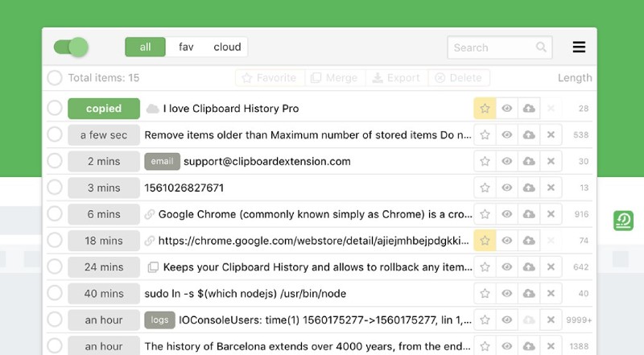Upload the Google Chrome text entry to cloud
The height and width of the screenshot is (355, 644).
click(x=529, y=214)
